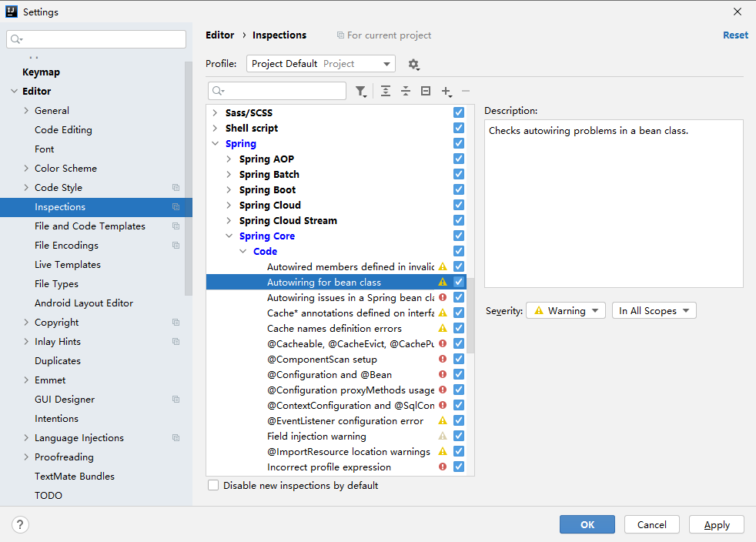Open the profile gear settings menu
This screenshot has height=542, width=756.
[413, 64]
